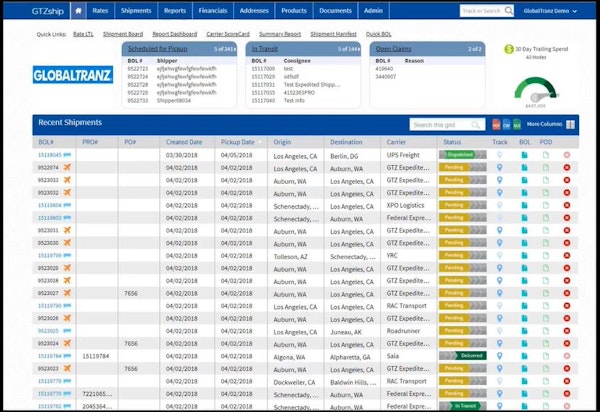
Task: Open the Quick BOL link
Action: pos(378,34)
